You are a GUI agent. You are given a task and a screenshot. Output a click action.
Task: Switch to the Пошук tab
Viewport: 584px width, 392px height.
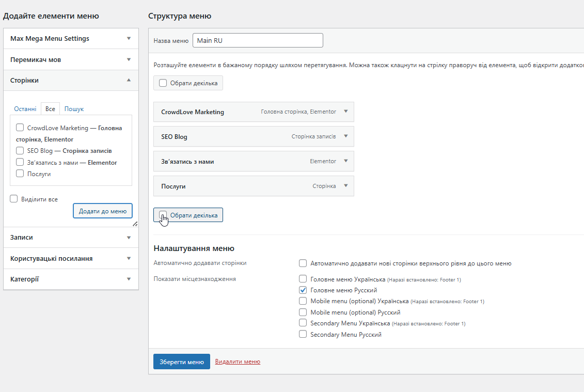pos(74,109)
